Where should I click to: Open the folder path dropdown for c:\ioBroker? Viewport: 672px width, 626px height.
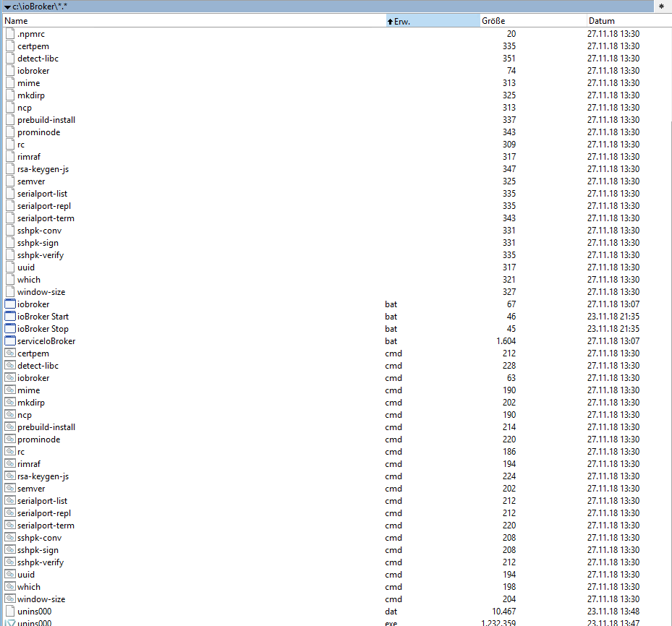click(7, 6)
